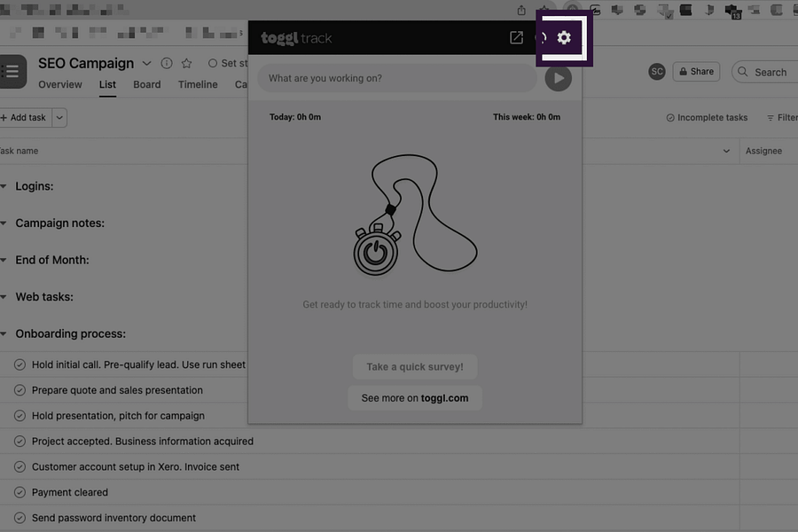Check off 'Send password inventory document'
Viewport: 798px width, 532px height.
pyautogui.click(x=20, y=518)
